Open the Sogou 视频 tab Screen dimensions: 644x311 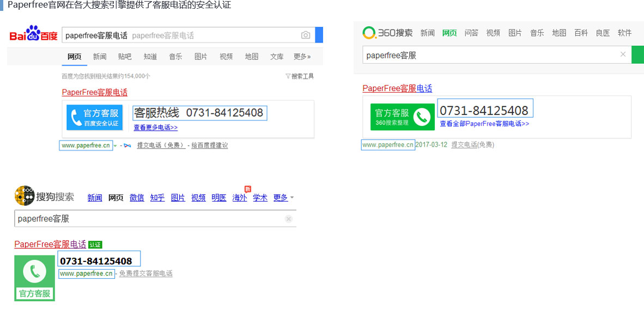click(x=198, y=198)
